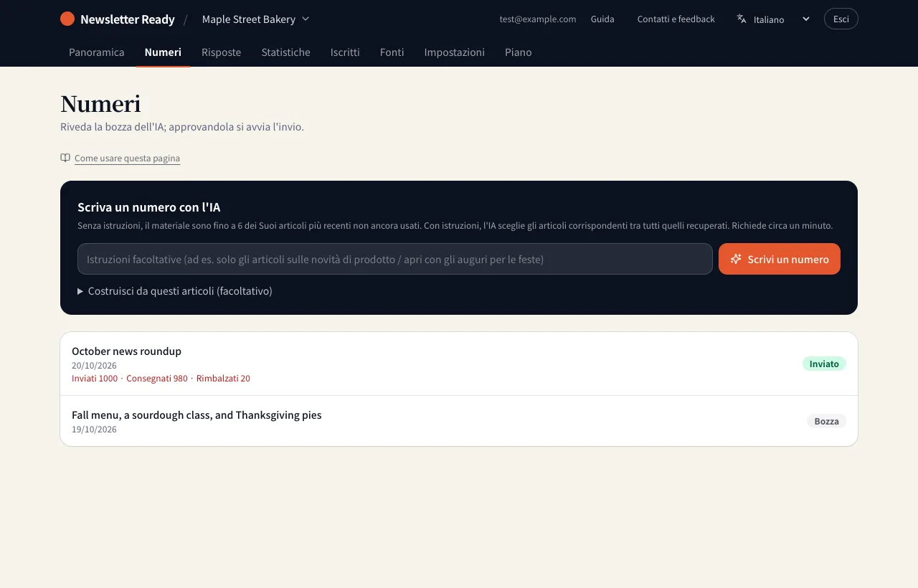This screenshot has width=918, height=588.
Task: Open the Guida link
Action: tap(602, 19)
